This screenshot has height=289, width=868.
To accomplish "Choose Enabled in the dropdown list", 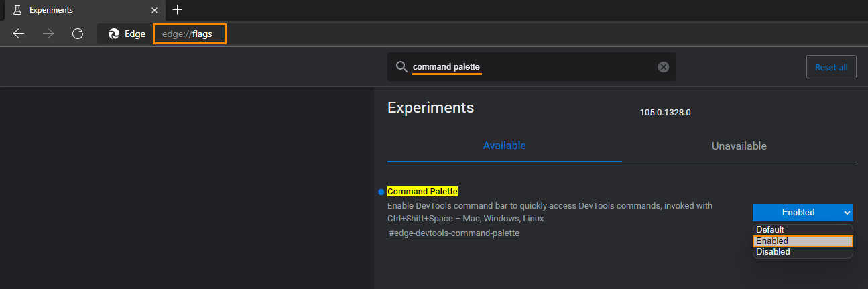I will click(x=803, y=241).
